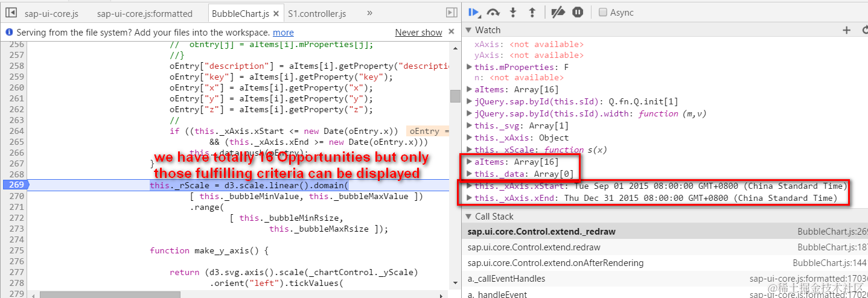This screenshot has width=868, height=298.
Task: Select the a._callEventHandles stack frame
Action: pyautogui.click(x=665, y=279)
